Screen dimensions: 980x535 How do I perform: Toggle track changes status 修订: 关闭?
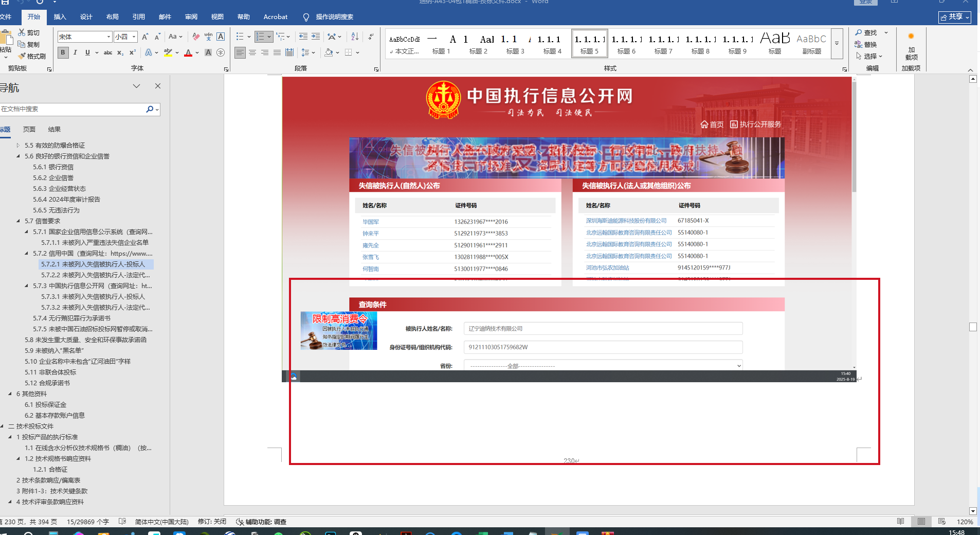212,522
